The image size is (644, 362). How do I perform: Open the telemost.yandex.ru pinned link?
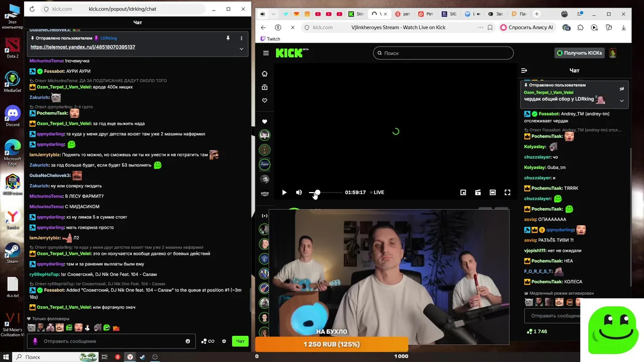click(83, 47)
